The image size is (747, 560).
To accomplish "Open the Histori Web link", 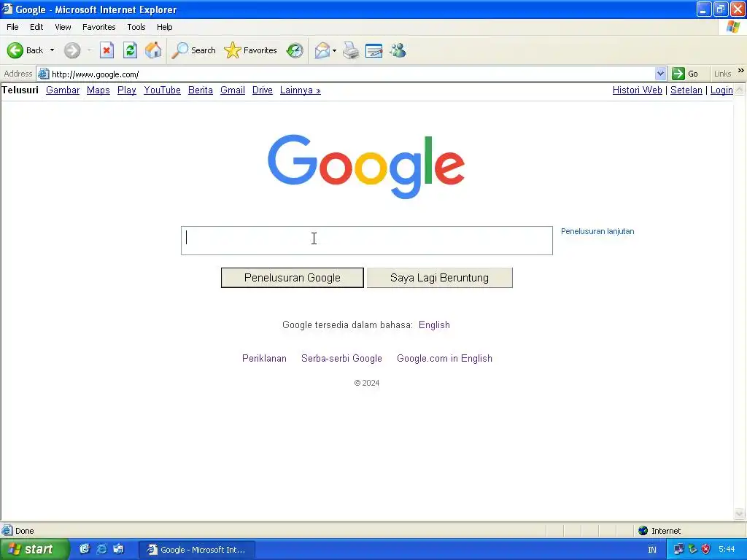I will click(x=638, y=90).
